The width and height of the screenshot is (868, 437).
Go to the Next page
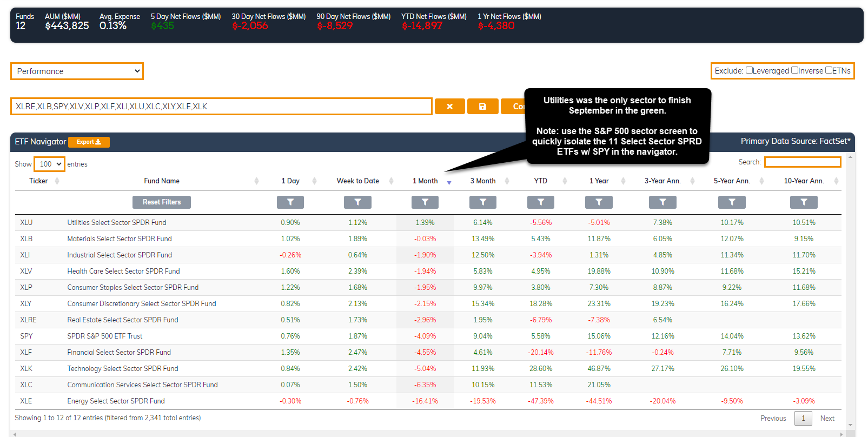(x=827, y=418)
